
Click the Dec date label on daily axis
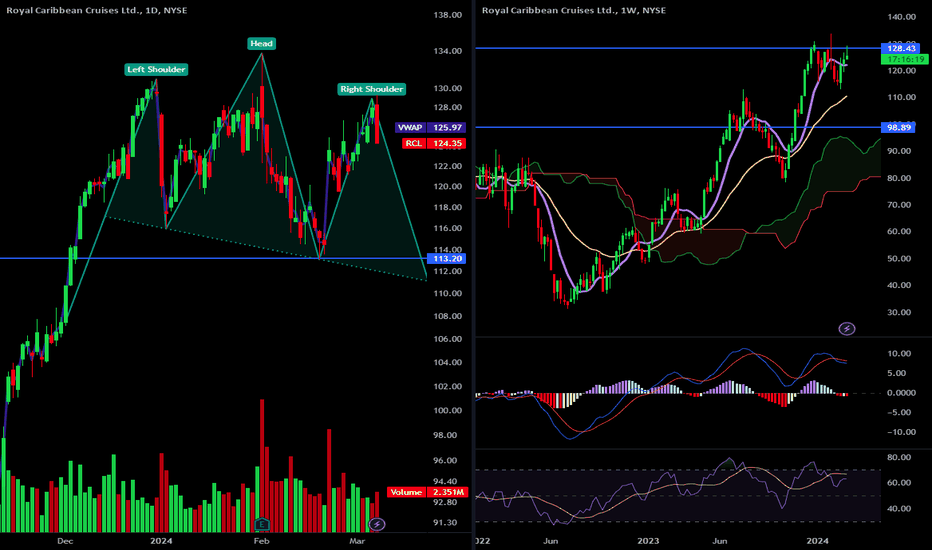(x=65, y=541)
